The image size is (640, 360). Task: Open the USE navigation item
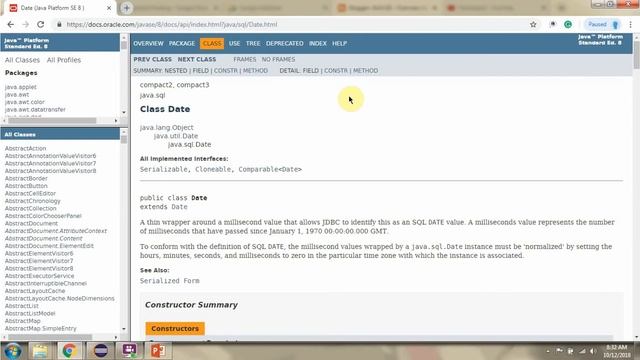coord(234,43)
